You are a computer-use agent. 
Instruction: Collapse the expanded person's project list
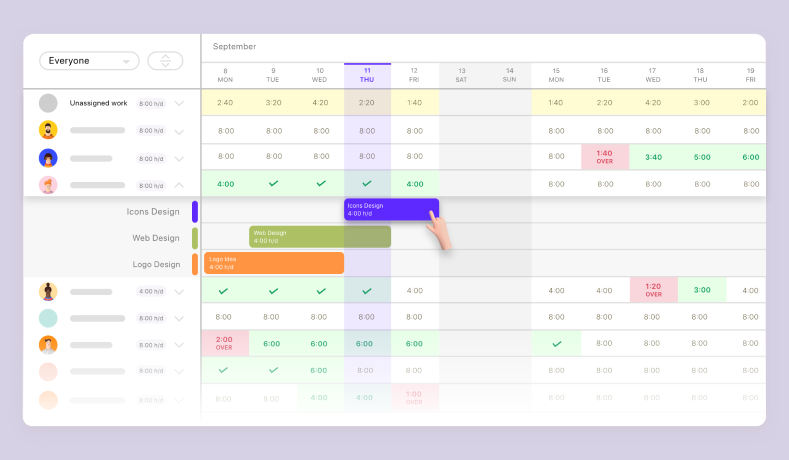coord(179,185)
